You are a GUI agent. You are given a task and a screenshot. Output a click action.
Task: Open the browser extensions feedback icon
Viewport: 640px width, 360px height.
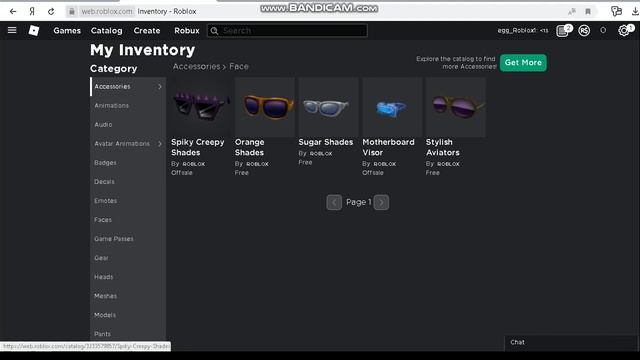coord(616,11)
